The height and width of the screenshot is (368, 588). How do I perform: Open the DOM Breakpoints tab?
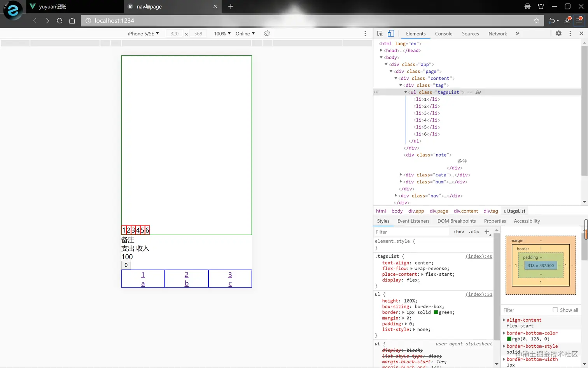457,221
